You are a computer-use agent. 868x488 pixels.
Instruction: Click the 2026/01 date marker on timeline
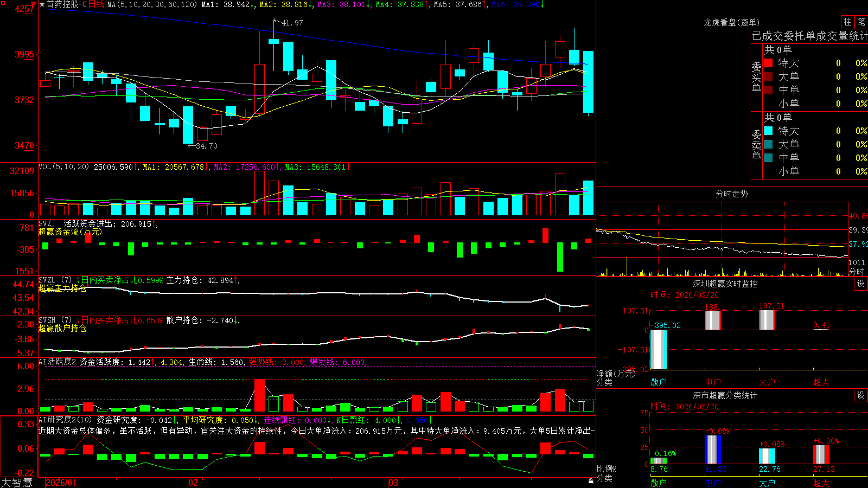(61, 483)
